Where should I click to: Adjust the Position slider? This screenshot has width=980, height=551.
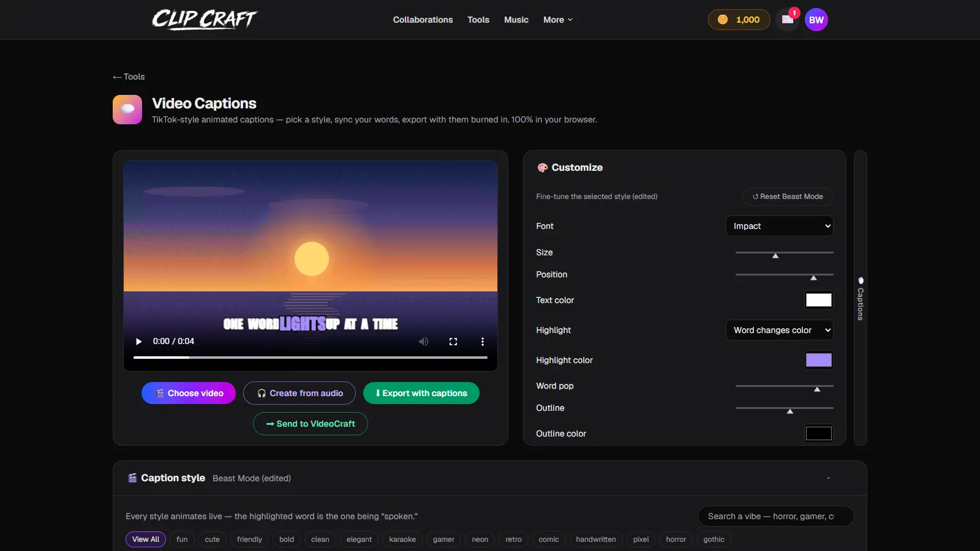tap(785, 274)
